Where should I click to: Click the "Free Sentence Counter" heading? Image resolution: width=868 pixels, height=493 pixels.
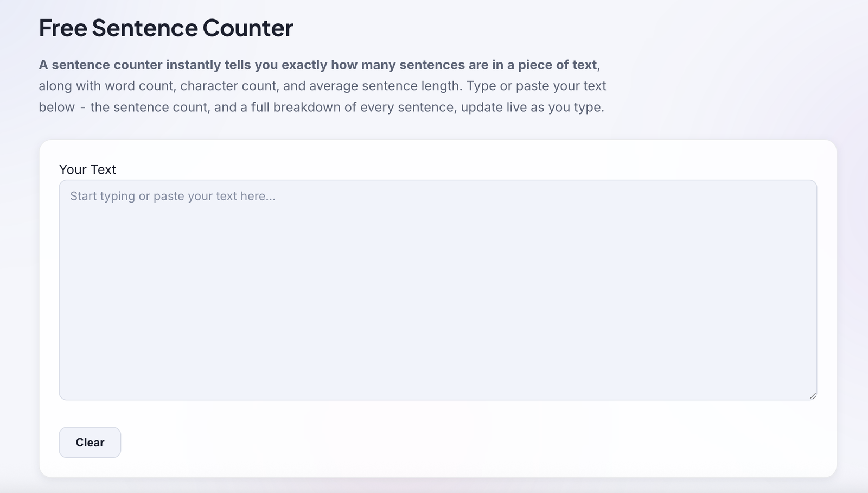pos(166,28)
